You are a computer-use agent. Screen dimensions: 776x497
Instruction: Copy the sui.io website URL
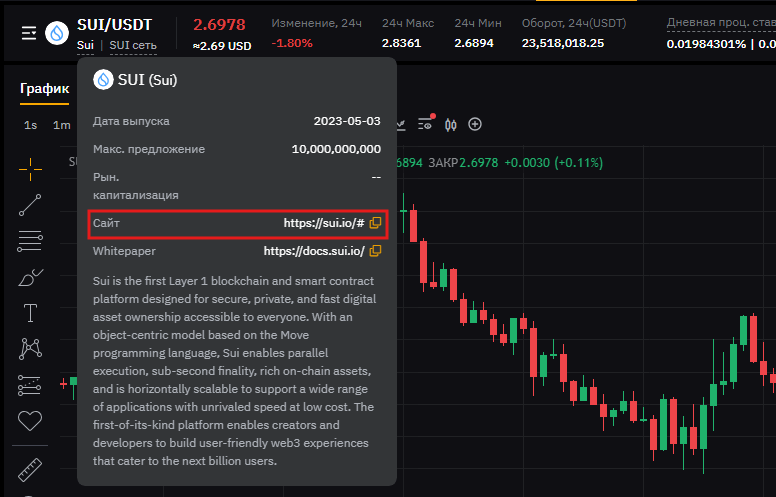click(375, 223)
